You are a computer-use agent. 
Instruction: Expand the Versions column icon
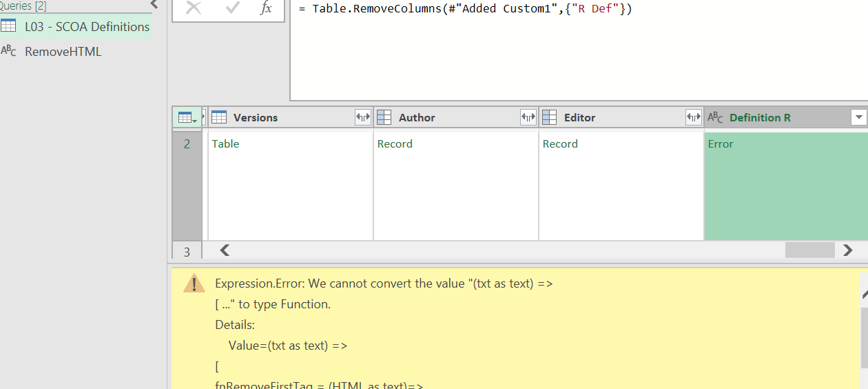(363, 117)
